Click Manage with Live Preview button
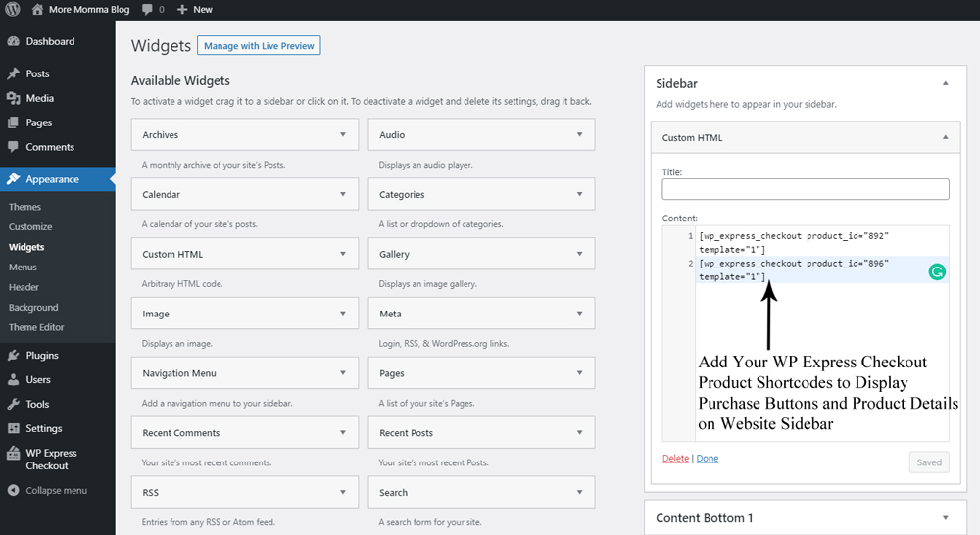980x535 pixels. click(x=259, y=46)
